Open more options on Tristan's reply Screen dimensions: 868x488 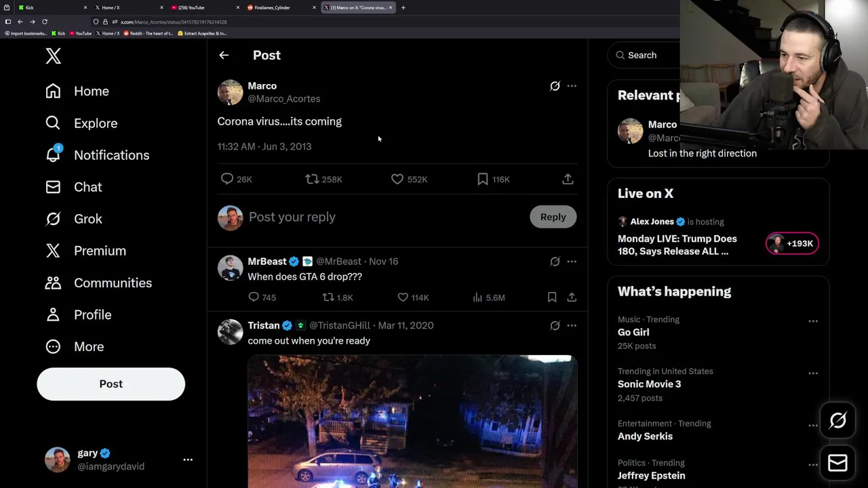coord(572,325)
